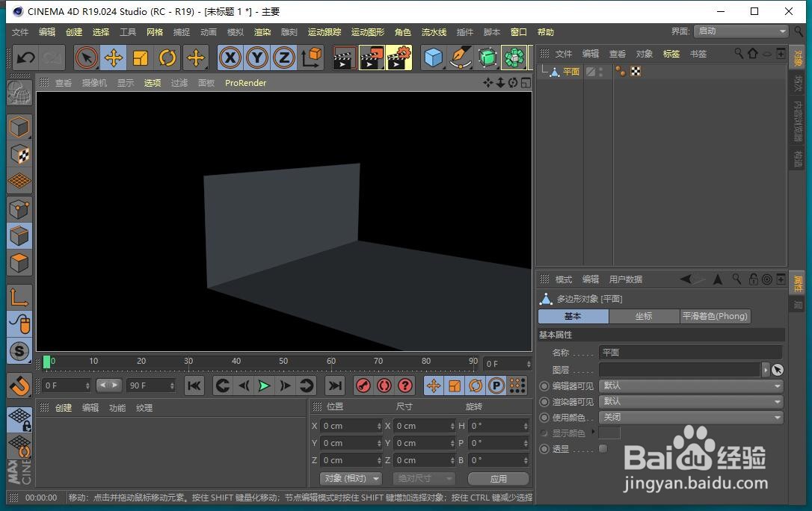Go to start of animation

(x=194, y=385)
